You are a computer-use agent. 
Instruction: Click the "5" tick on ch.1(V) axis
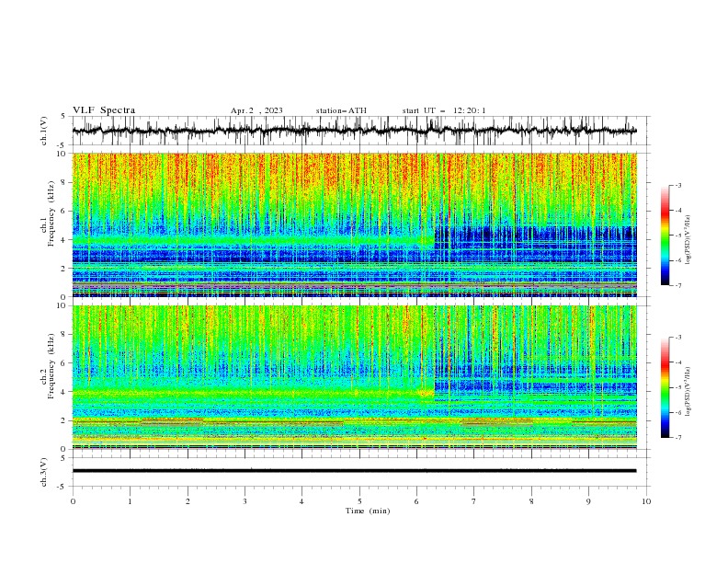pyautogui.click(x=63, y=116)
